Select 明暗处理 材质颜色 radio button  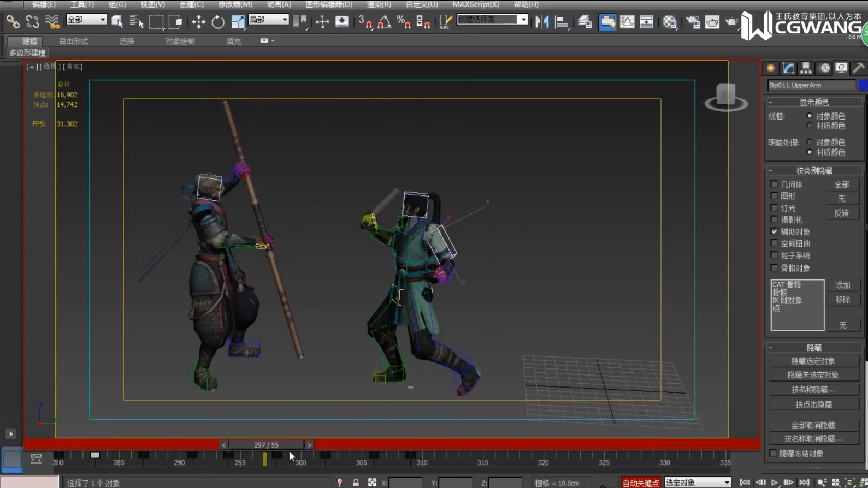[810, 152]
